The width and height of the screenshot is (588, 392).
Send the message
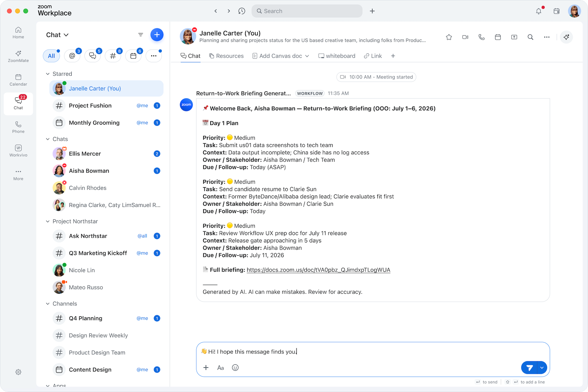[x=529, y=368]
